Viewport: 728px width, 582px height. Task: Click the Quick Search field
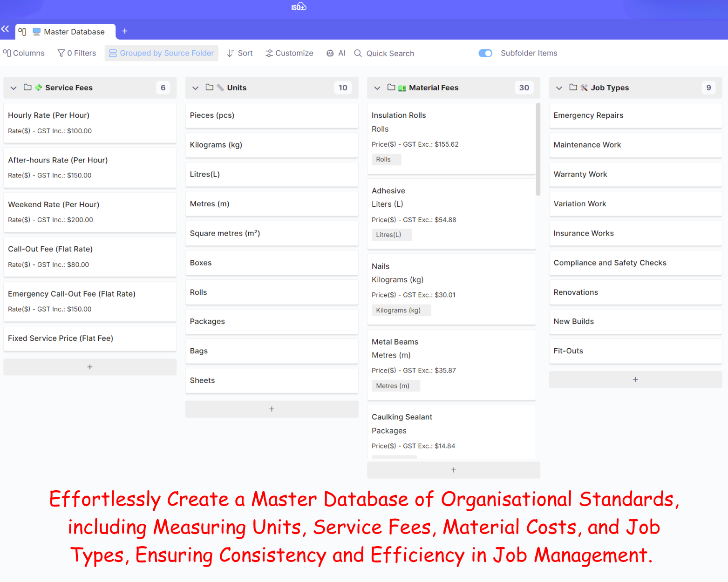coord(390,53)
